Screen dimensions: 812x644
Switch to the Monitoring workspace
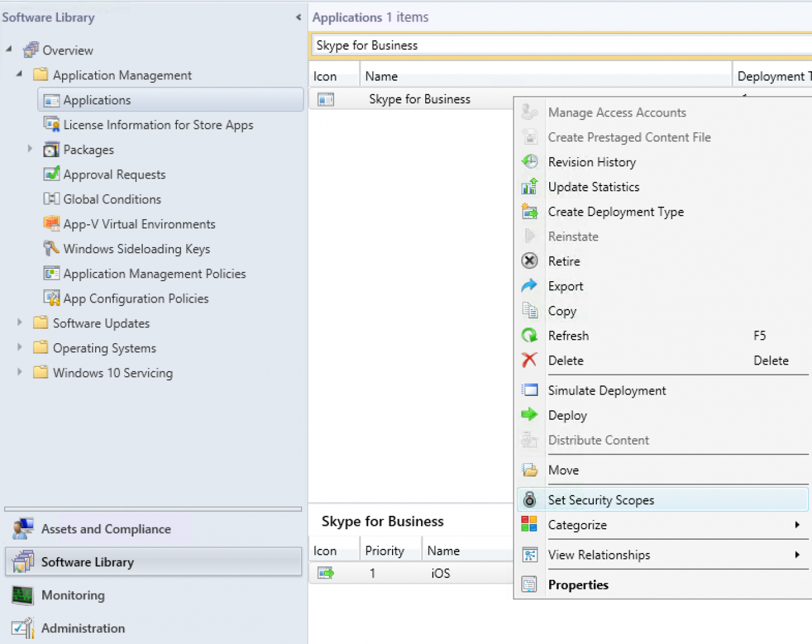coord(73,595)
